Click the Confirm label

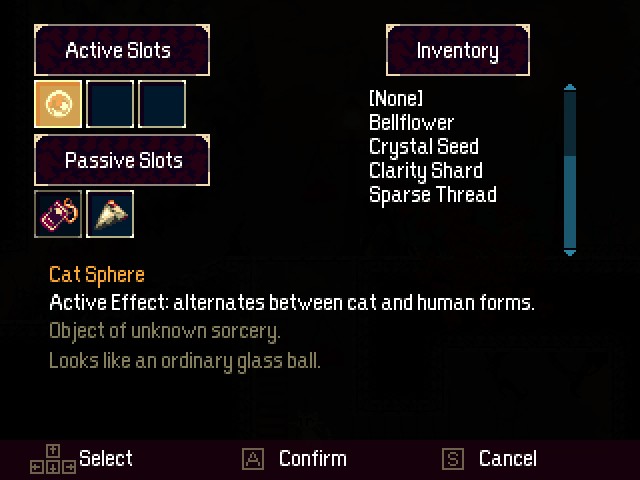(312, 459)
